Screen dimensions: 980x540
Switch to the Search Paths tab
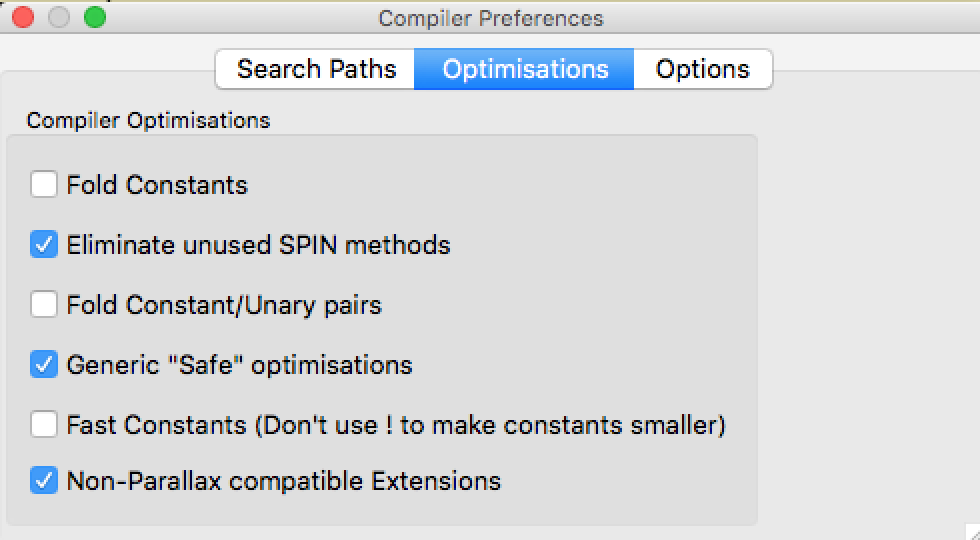[x=316, y=69]
